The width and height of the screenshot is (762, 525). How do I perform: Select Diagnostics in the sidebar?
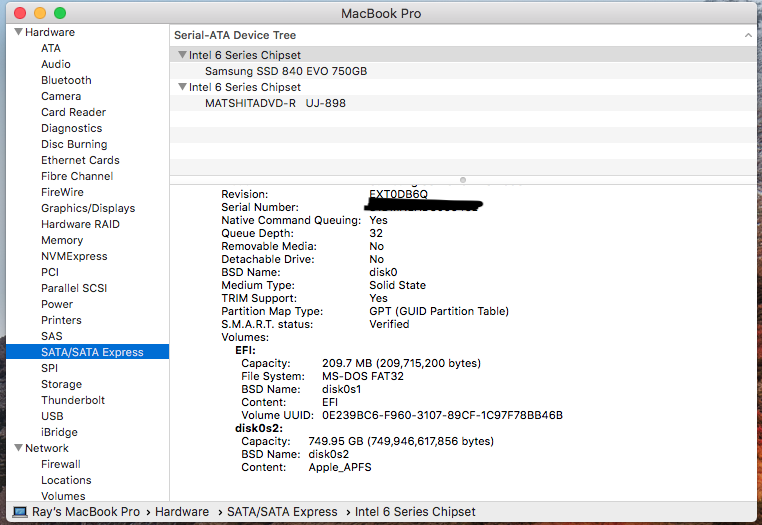(x=71, y=128)
